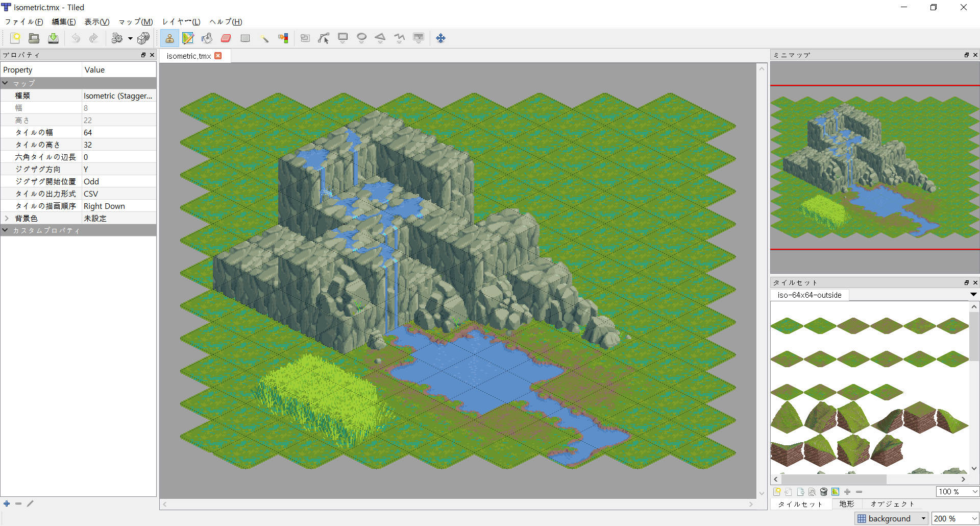Select the Insert Polyline tool
This screenshot has width=980, height=526.
(x=400, y=38)
